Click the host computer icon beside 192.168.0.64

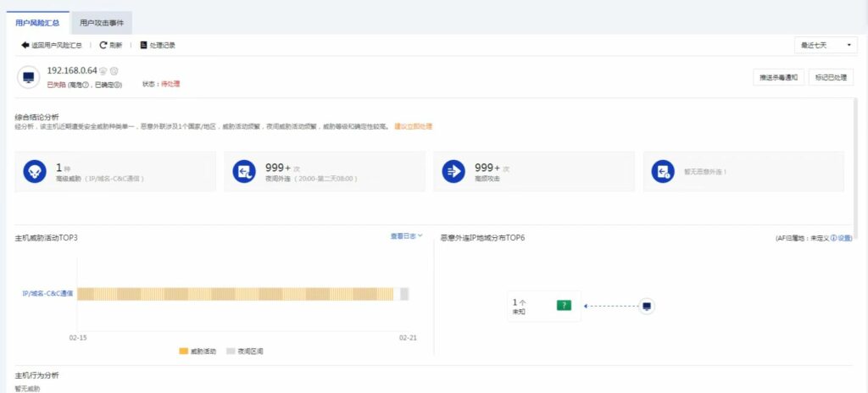pos(30,78)
